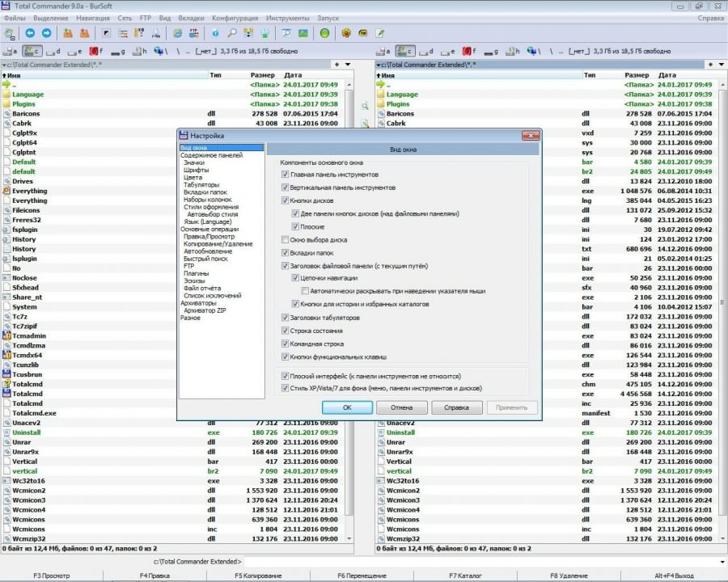Image resolution: width=728 pixels, height=582 pixels.
Task: Click the blue Forward arrow toolbar icon
Action: pyautogui.click(x=46, y=33)
